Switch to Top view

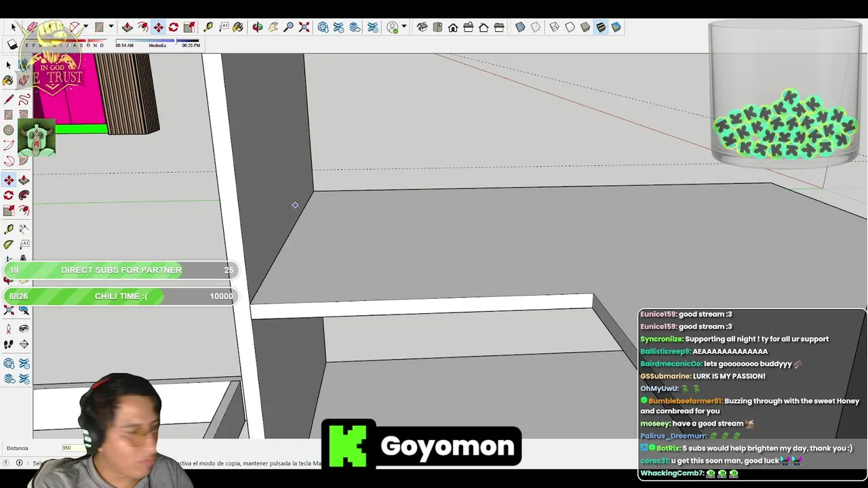click(x=437, y=27)
